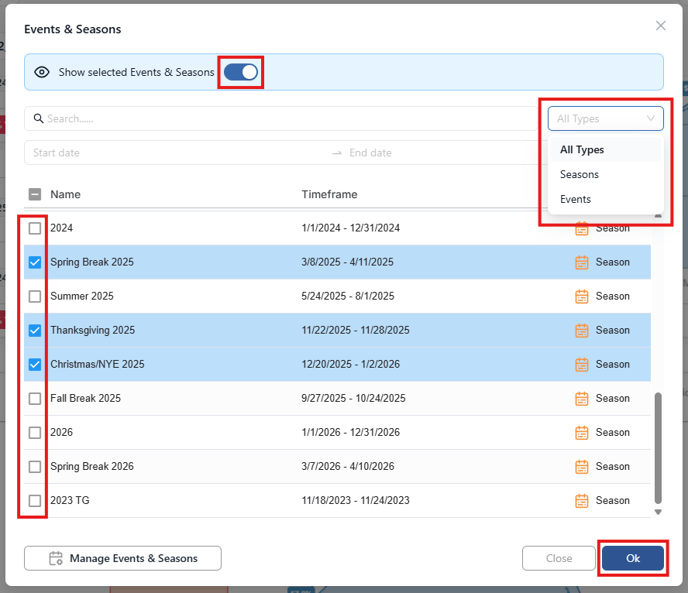Image resolution: width=688 pixels, height=593 pixels.
Task: Uncheck the Spring Break 2025 checkbox
Action: coord(35,262)
